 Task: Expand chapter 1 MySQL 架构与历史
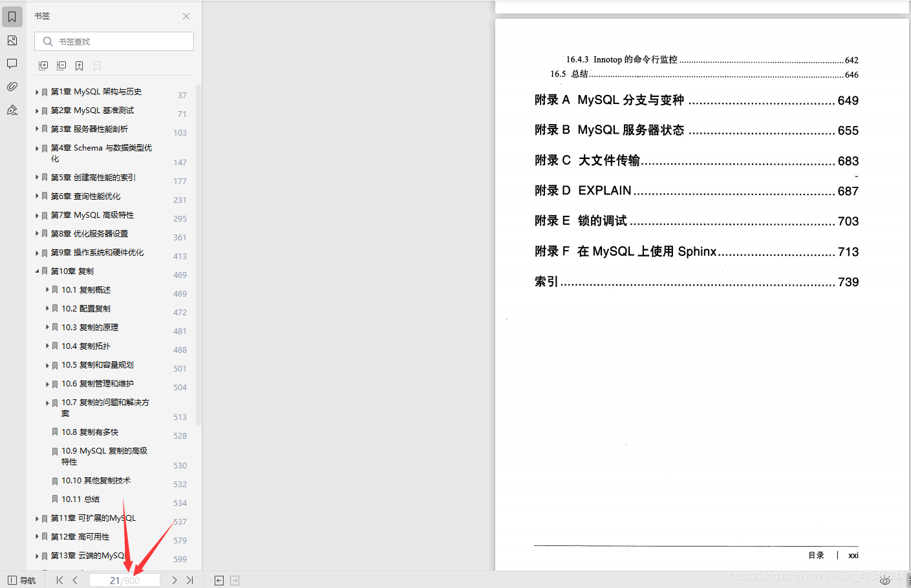[x=37, y=92]
